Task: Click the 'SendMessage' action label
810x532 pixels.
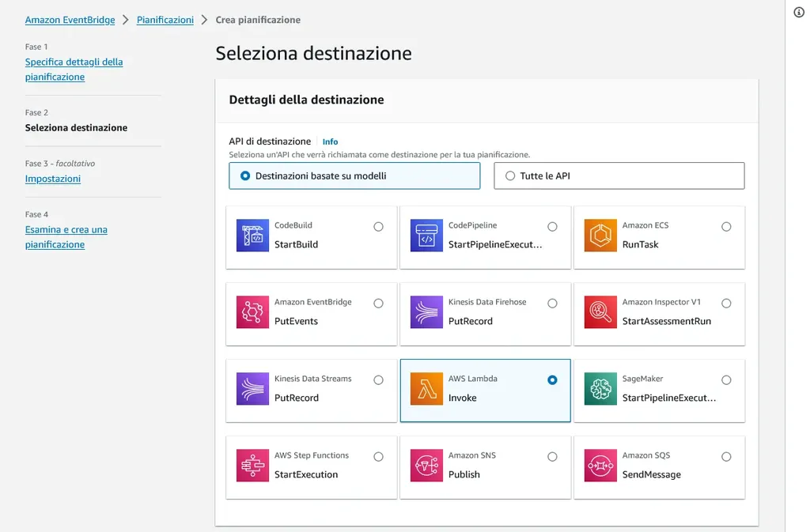Action: pos(652,475)
